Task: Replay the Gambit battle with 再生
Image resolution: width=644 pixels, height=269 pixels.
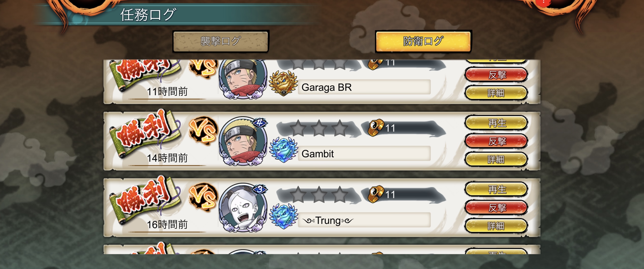Action: [x=496, y=123]
